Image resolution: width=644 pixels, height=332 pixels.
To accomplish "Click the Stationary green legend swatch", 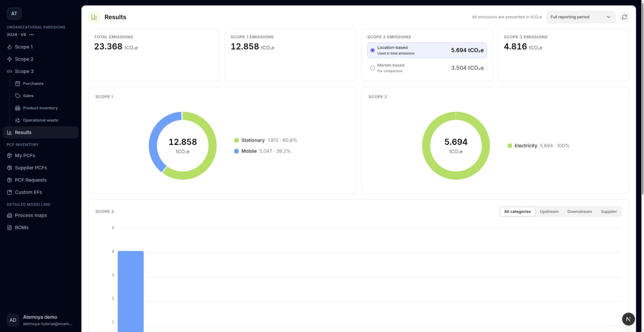I will coord(236,140).
